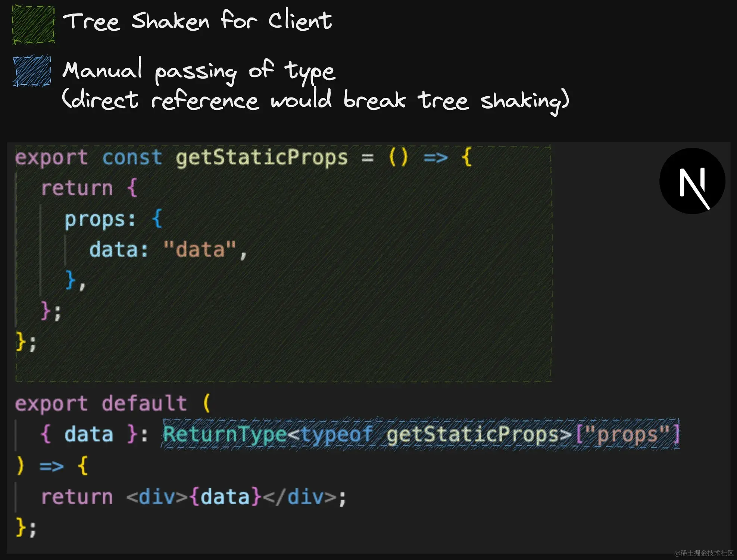Screen dimensions: 737x560
Task: Select "(direct reference would break tree shaking)" note
Action: point(315,101)
